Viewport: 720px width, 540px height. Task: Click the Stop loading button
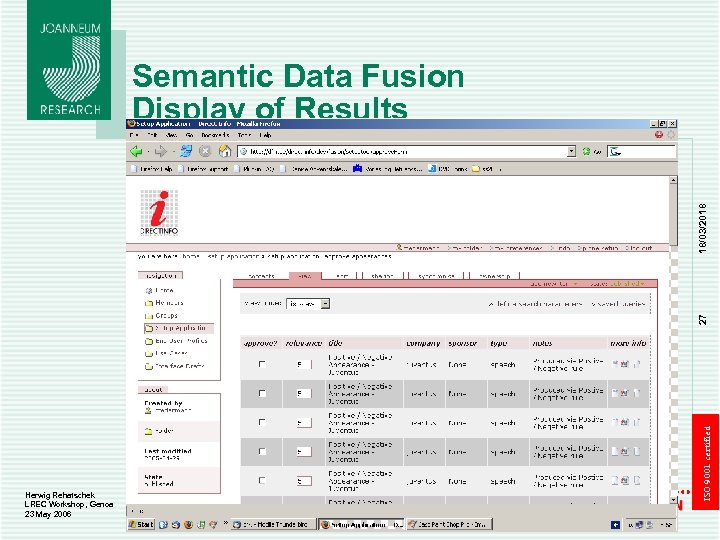205,151
